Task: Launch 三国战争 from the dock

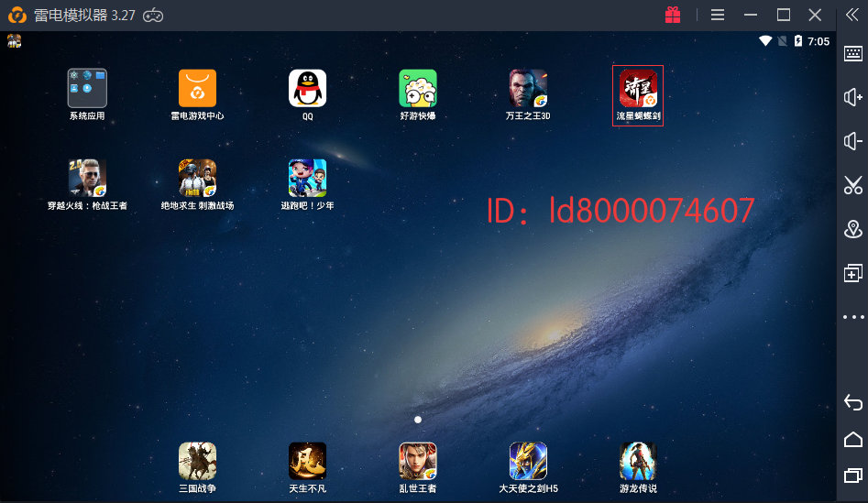Action: 197,461
